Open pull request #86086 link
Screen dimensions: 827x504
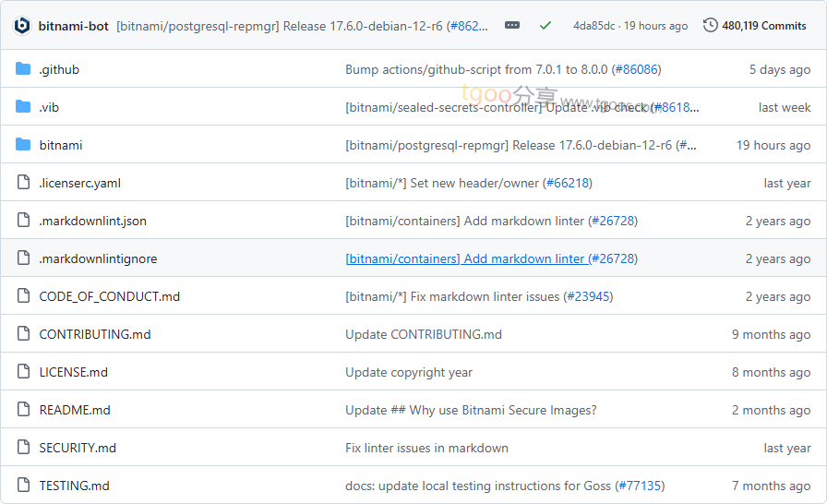coord(637,69)
